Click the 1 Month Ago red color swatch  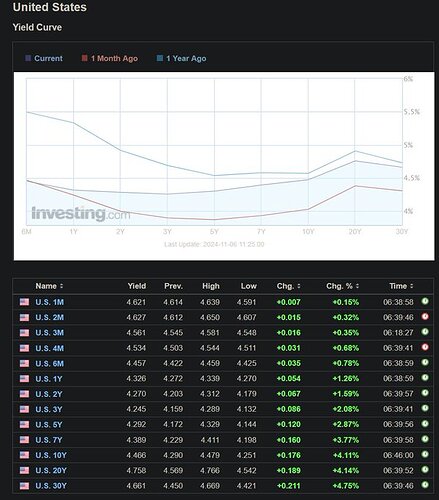click(85, 58)
